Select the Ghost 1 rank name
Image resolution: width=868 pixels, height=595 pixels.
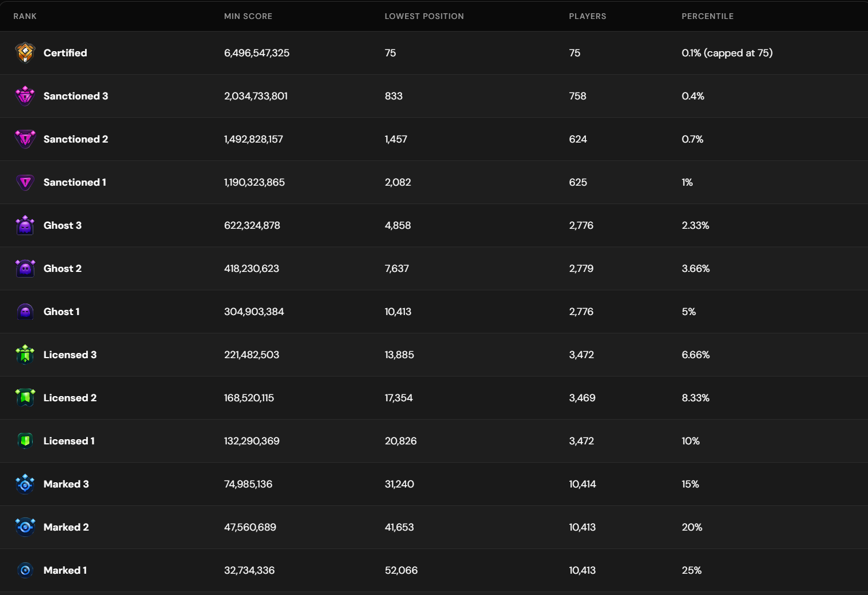[61, 312]
